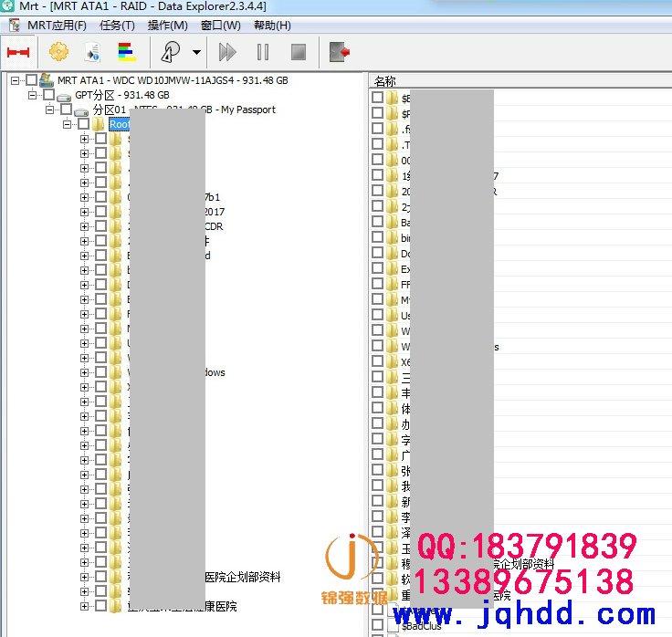Click folder icon of tree row ending 7b1
The width and height of the screenshot is (672, 637).
coord(115,197)
